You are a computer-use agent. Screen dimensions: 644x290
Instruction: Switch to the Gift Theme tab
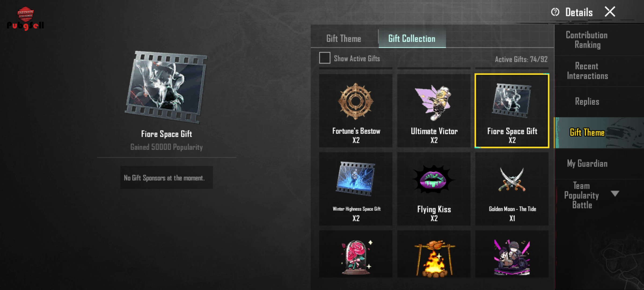click(x=344, y=39)
